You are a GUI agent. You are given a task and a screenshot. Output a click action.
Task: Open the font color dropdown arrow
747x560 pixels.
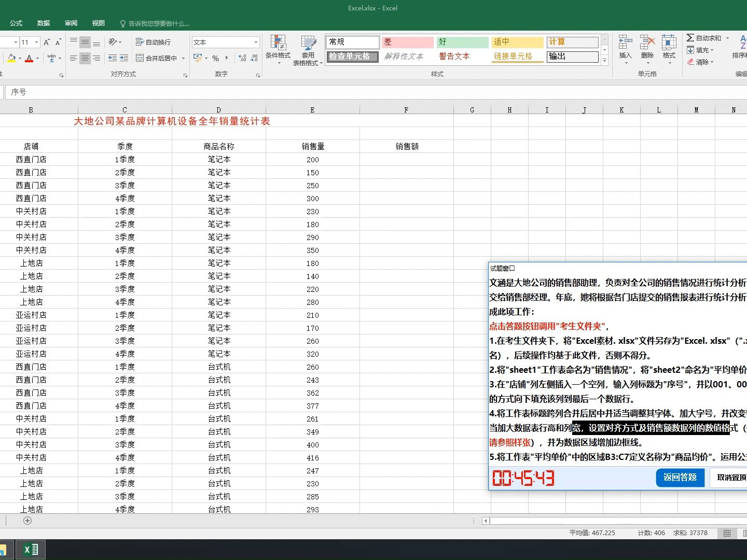pos(37,58)
